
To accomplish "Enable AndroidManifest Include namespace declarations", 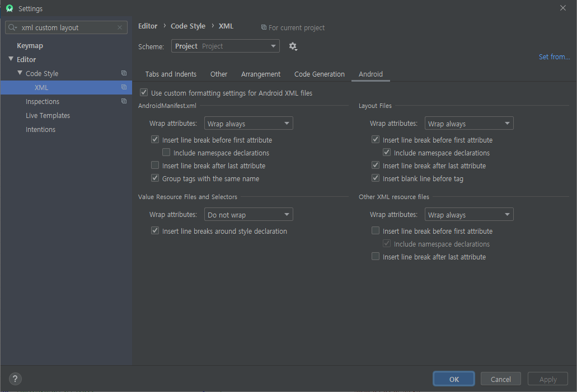I will 166,152.
